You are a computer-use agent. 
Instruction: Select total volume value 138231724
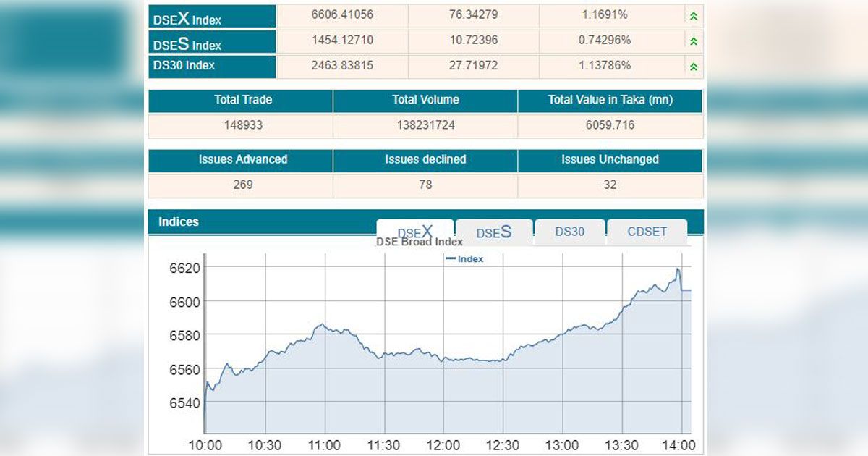425,125
